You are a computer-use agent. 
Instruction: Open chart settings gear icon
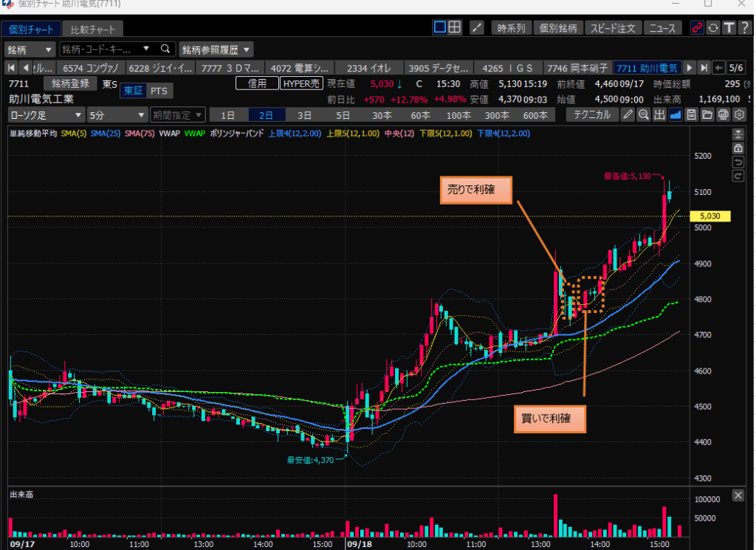(739, 114)
